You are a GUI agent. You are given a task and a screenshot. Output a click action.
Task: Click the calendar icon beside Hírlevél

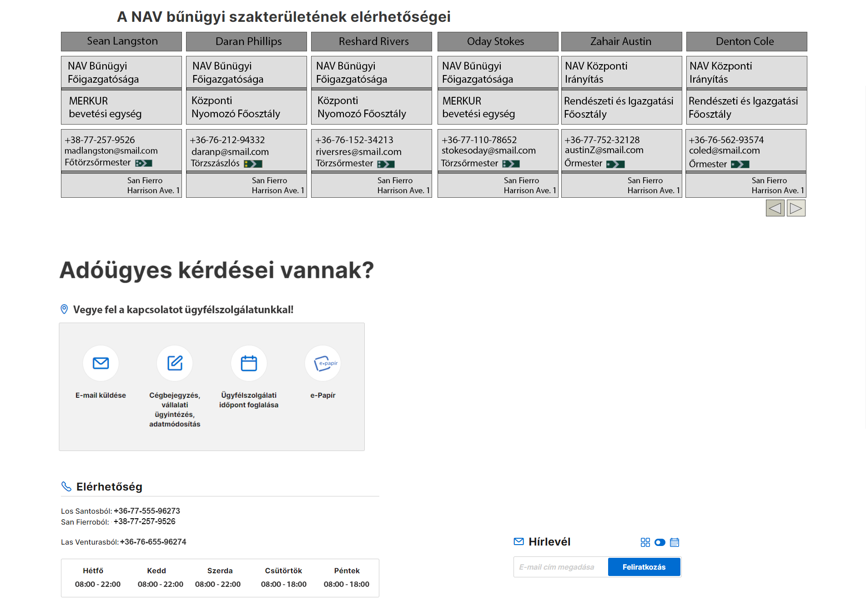675,542
